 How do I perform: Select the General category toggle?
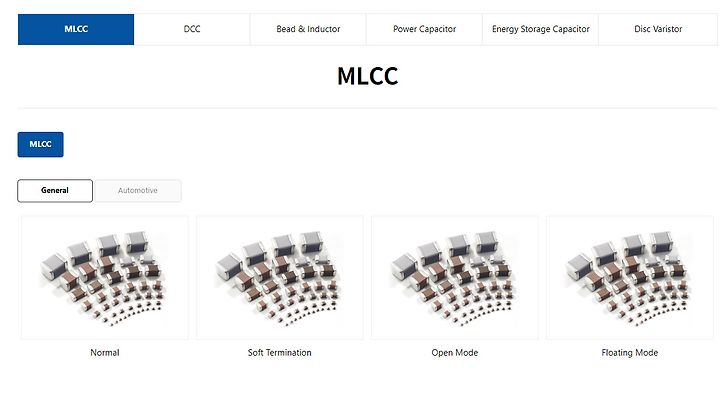click(55, 191)
